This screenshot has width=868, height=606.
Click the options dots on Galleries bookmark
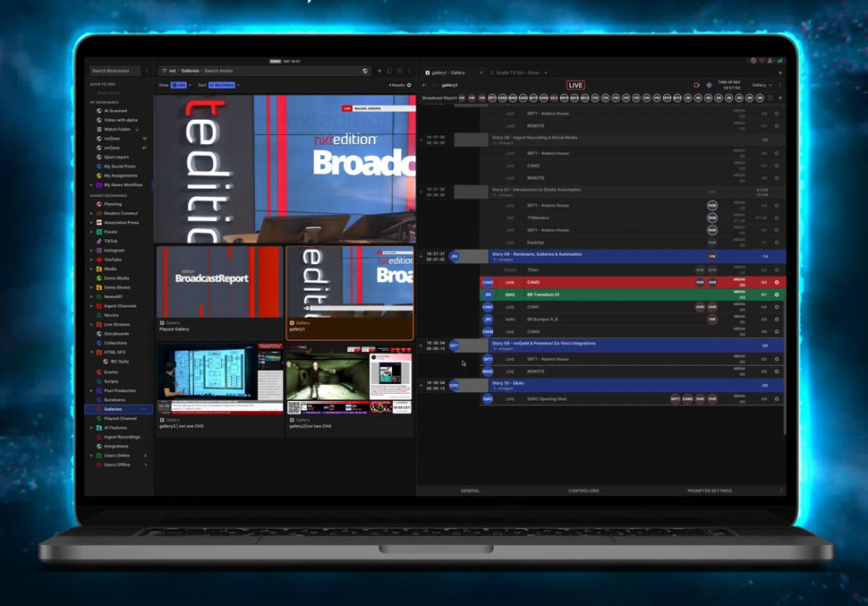pyautogui.click(x=144, y=409)
